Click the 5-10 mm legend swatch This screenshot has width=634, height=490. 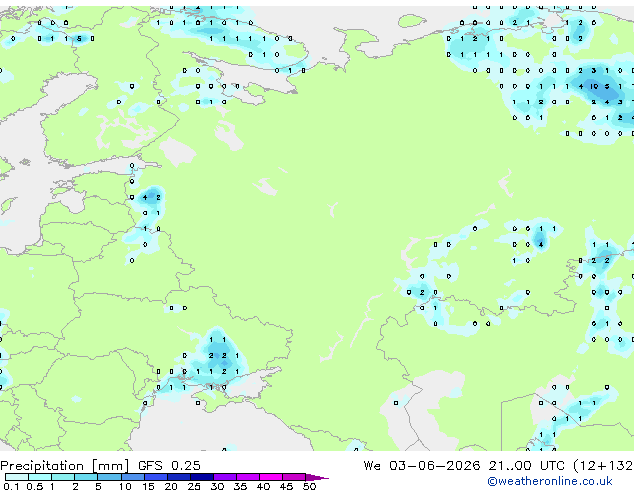click(x=110, y=477)
